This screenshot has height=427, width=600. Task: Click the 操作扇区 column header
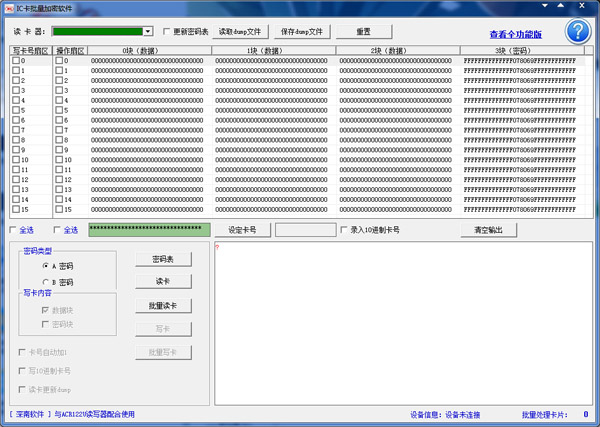[x=70, y=51]
